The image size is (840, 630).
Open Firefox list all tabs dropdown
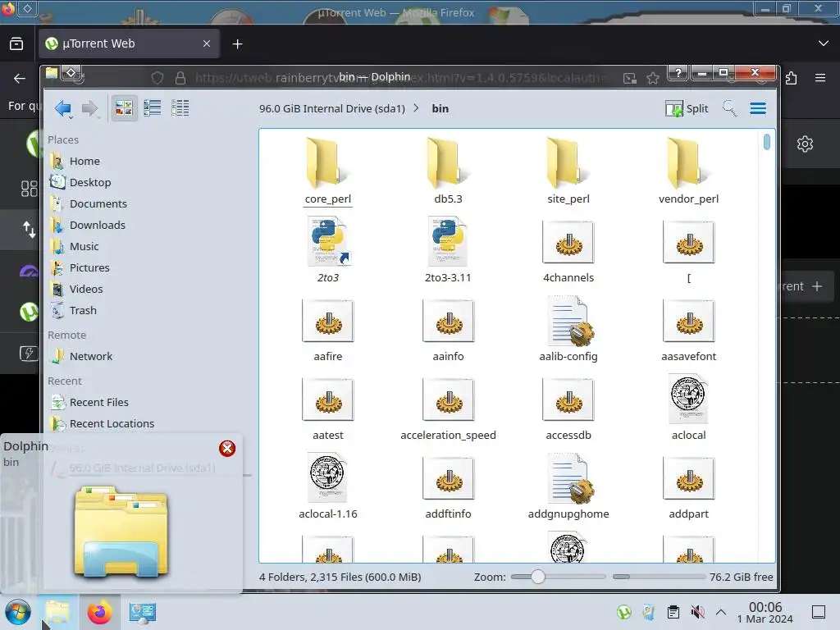pos(824,43)
